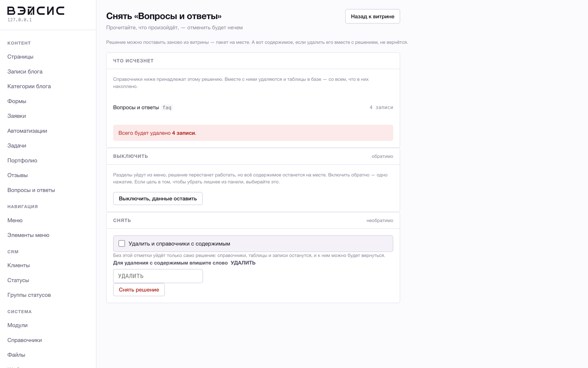588x368 pixels.
Task: Click "4 записи" count in faq row
Action: 381,107
